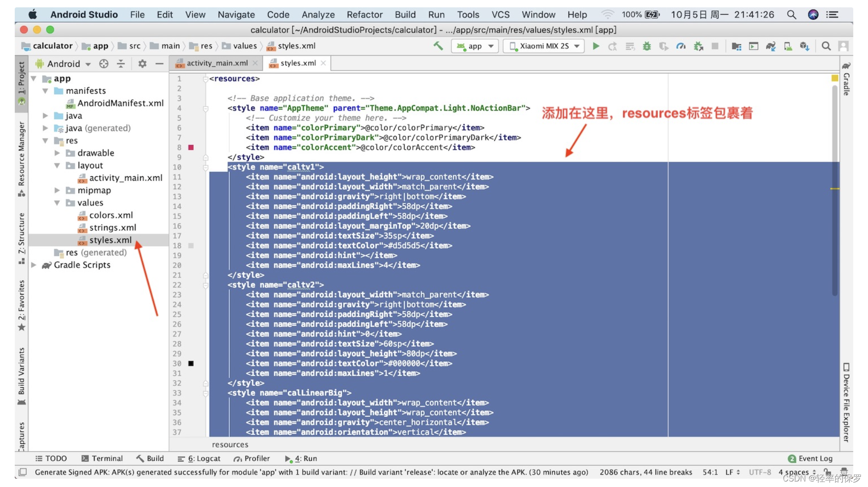868x487 pixels.
Task: Close the styles.xml editor tab
Action: (323, 64)
